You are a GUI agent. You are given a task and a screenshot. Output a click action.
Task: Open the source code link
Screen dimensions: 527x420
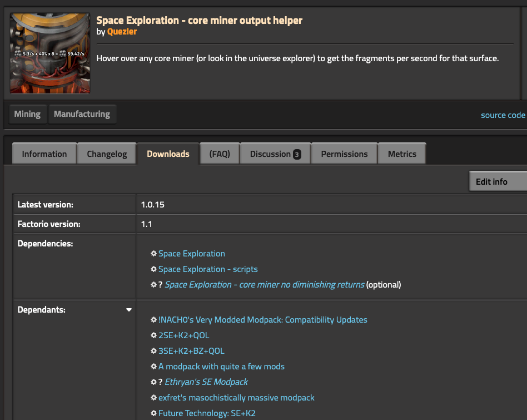click(503, 115)
